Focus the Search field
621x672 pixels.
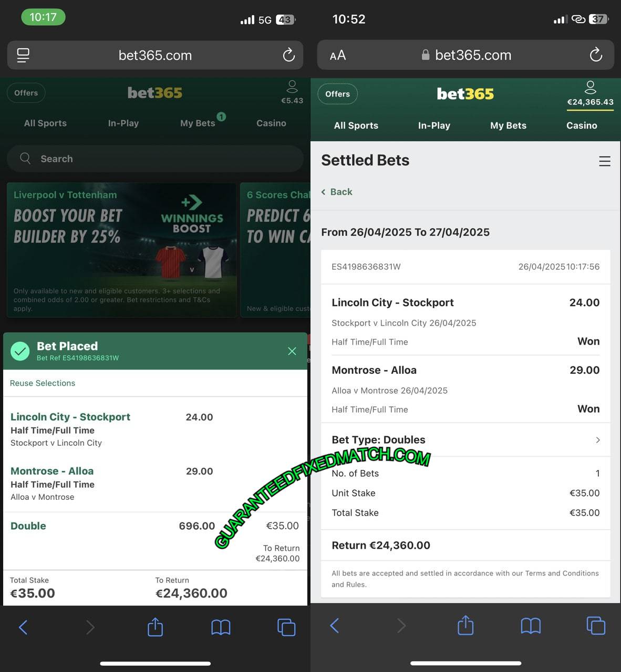155,159
